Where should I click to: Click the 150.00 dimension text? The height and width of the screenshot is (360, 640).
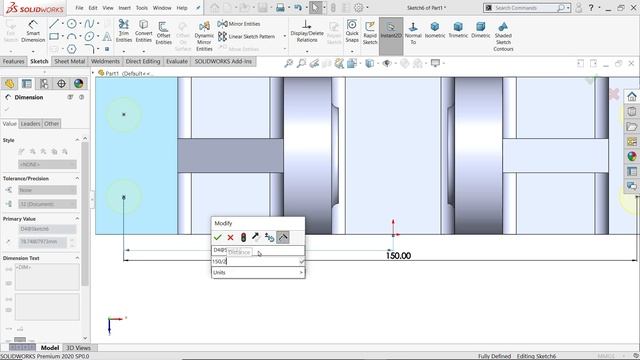tap(398, 256)
